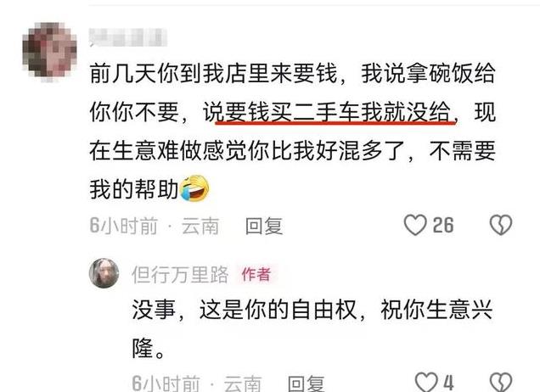
Task: Select the comment text starting with 前几天你到我店里来要钱
Action: tap(293, 132)
